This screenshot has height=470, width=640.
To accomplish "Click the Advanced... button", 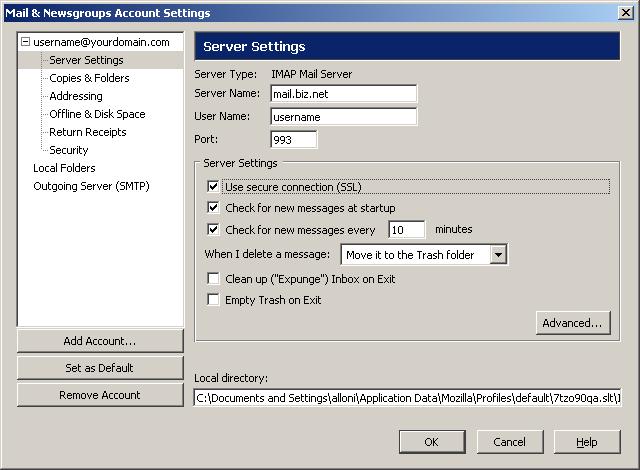I will click(573, 323).
